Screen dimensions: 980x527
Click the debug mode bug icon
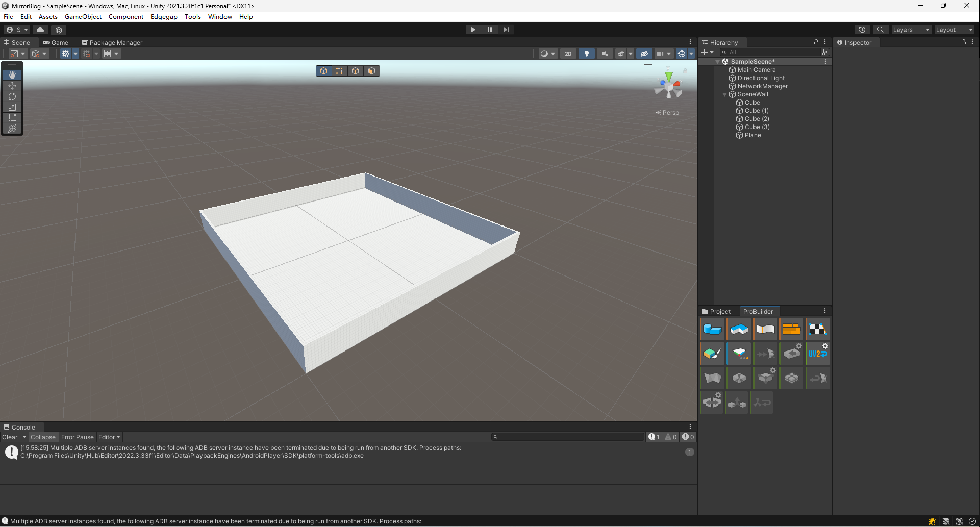pos(932,521)
